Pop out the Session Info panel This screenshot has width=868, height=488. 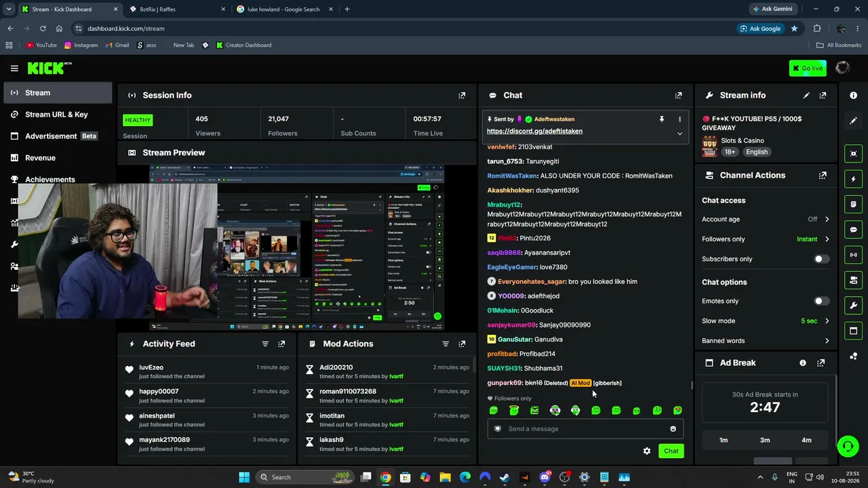(462, 96)
